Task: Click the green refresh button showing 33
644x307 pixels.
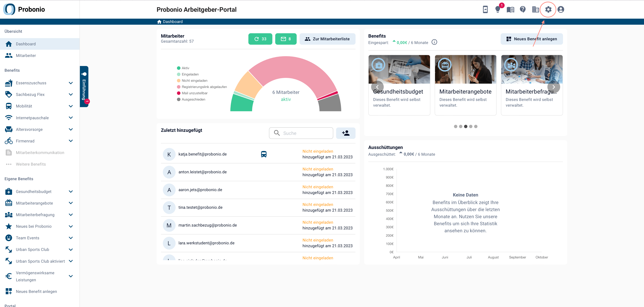Action: (x=260, y=39)
